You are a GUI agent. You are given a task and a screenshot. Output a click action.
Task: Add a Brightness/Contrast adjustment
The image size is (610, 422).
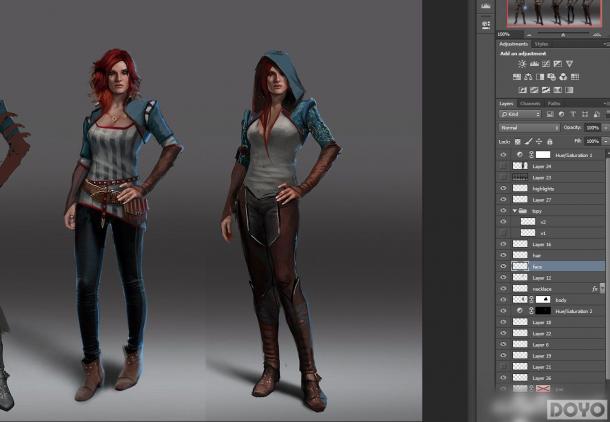tap(522, 64)
